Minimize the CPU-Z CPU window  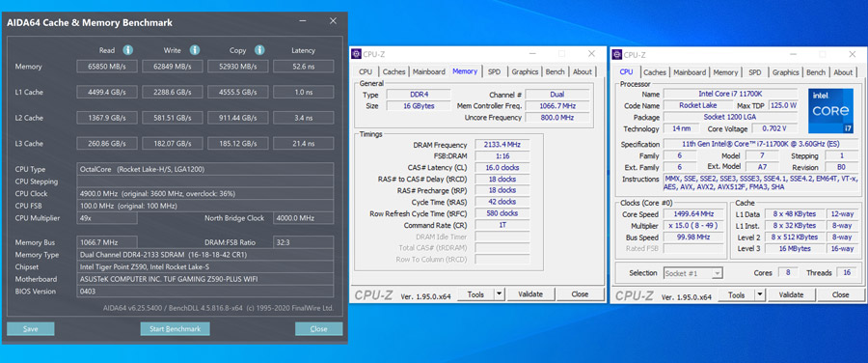point(793,54)
